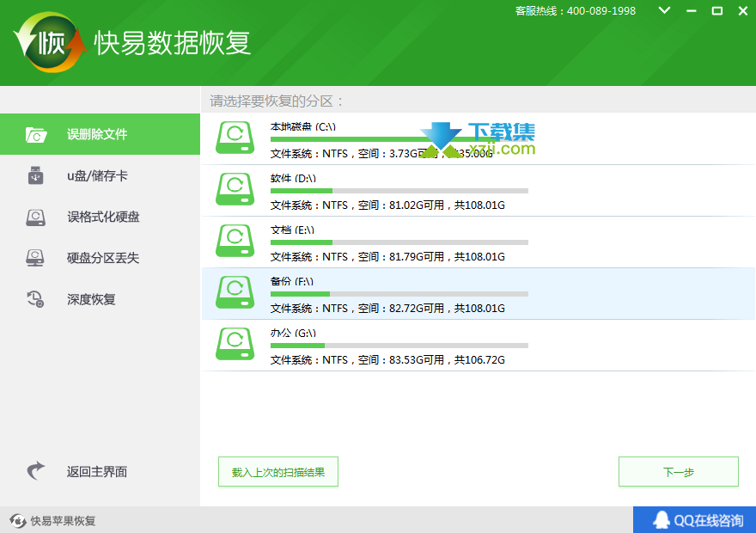Image resolution: width=756 pixels, height=533 pixels.
Task: Maximize the 快易数据恢复 window
Action: tap(717, 10)
